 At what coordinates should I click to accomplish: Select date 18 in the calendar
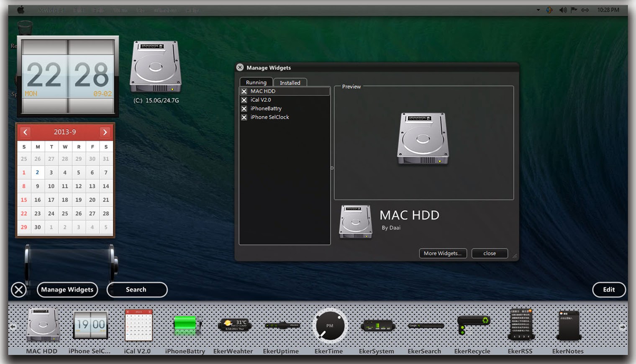point(65,200)
